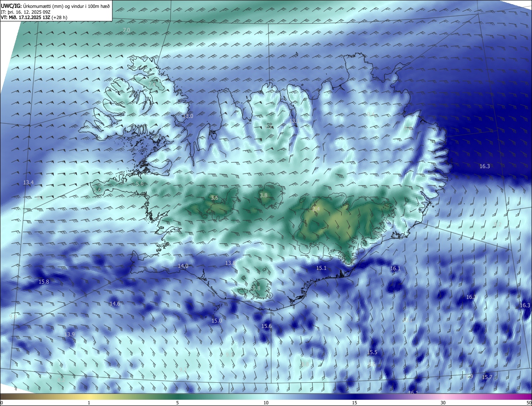This screenshot has height=406, width=532.
Task: Click the '50' tick on the color scale
Action: coord(528,403)
